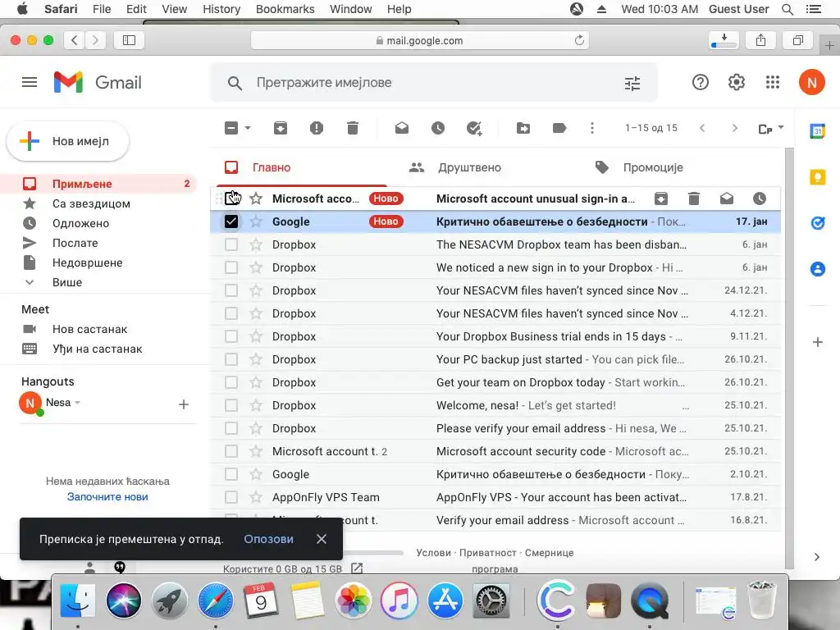Go to older messages arrow
The height and width of the screenshot is (630, 840).
[735, 128]
